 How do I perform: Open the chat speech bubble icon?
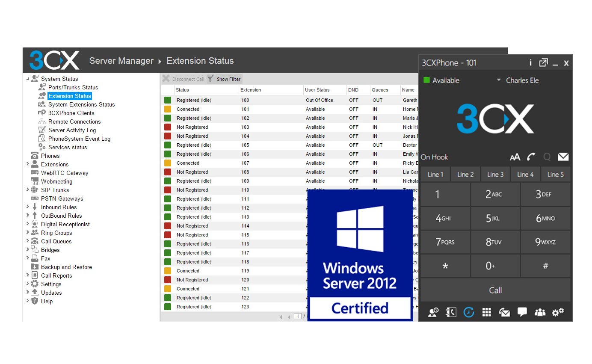[522, 312]
